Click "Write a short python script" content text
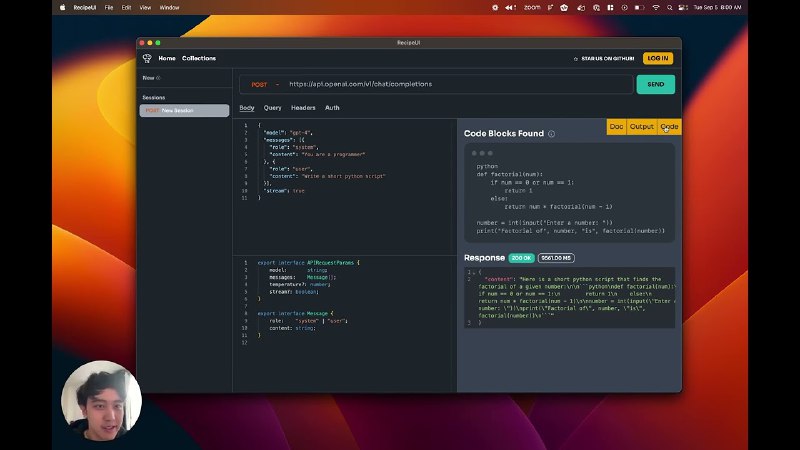The height and width of the screenshot is (450, 800). click(343, 176)
